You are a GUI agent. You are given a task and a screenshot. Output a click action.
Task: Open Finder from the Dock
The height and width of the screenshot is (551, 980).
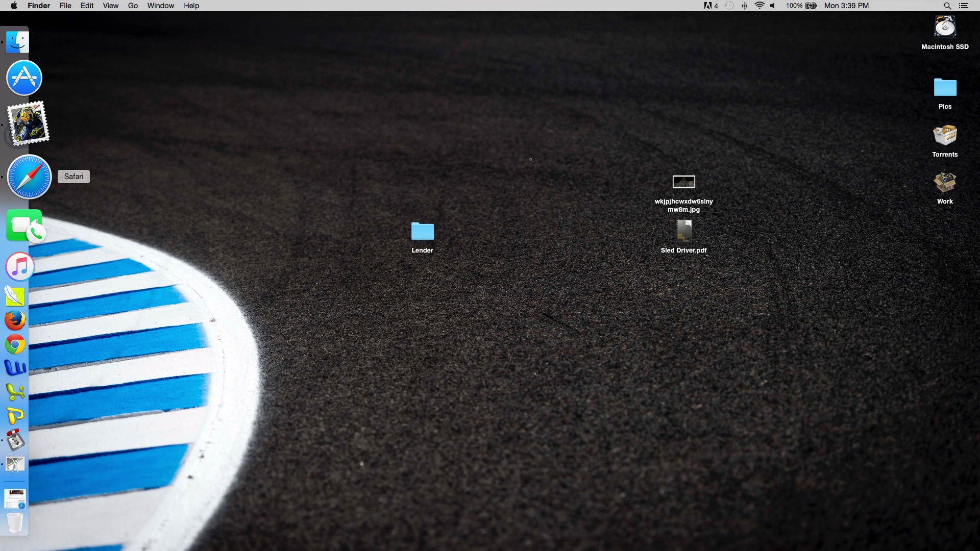pyautogui.click(x=17, y=42)
